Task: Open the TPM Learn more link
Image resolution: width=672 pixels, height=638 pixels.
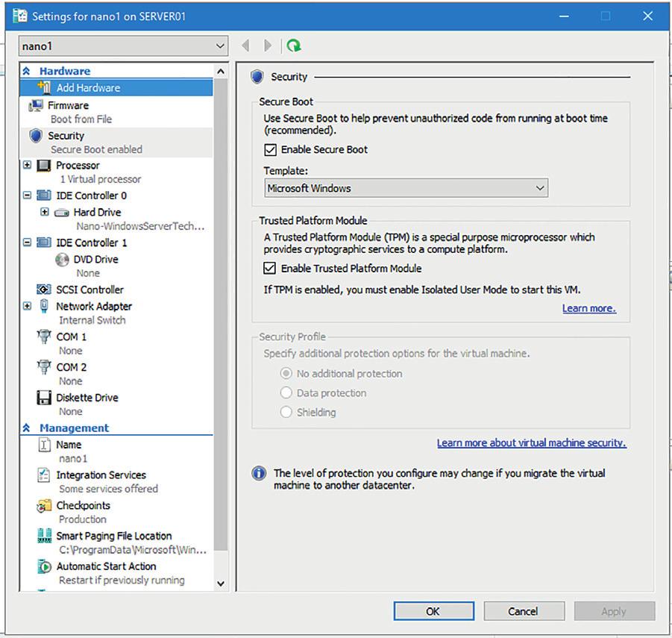Action: pyautogui.click(x=589, y=308)
